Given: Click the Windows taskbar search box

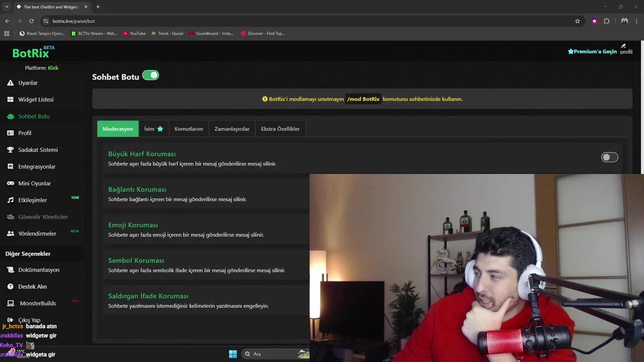Looking at the screenshot, I should 275,354.
